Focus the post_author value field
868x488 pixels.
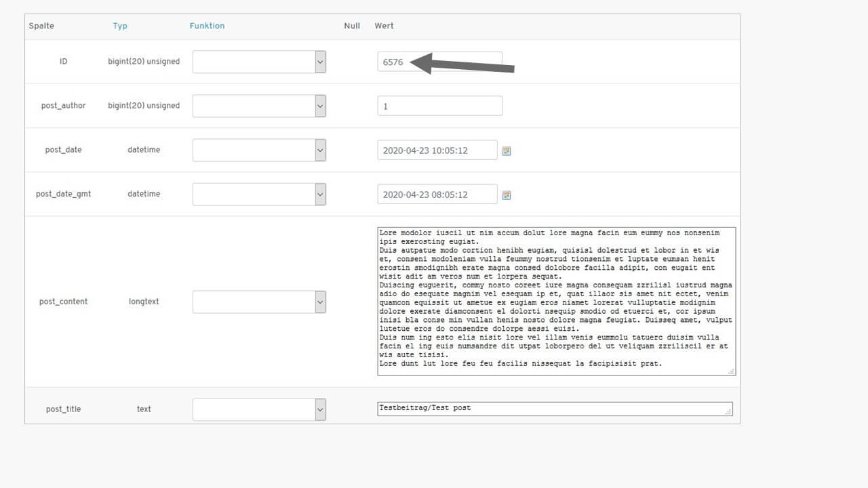coord(439,106)
